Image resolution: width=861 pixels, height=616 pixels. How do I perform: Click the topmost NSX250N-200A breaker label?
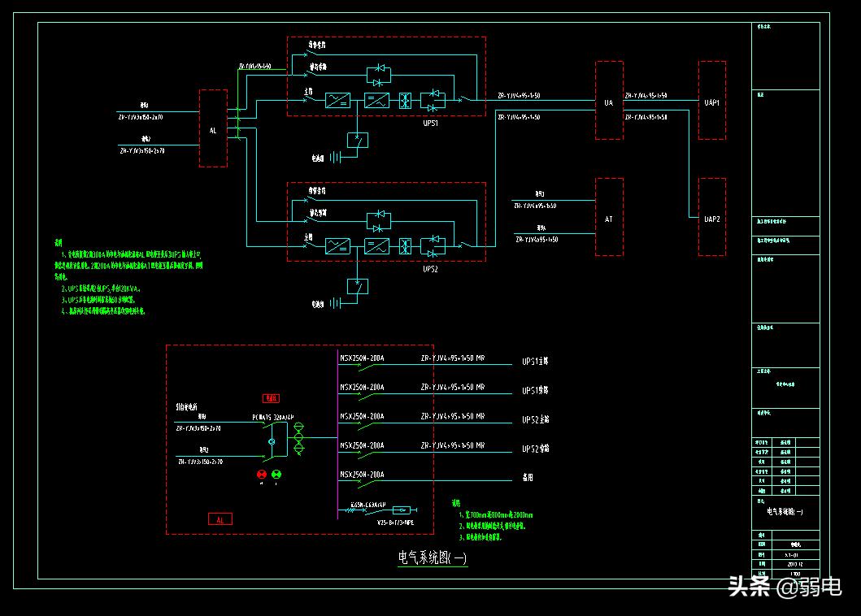pos(362,358)
